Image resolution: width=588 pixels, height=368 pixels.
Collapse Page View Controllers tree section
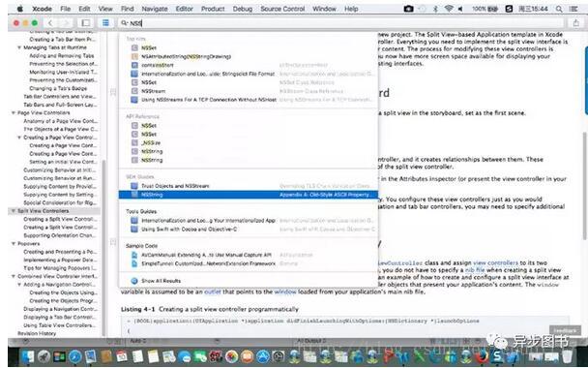click(14, 112)
